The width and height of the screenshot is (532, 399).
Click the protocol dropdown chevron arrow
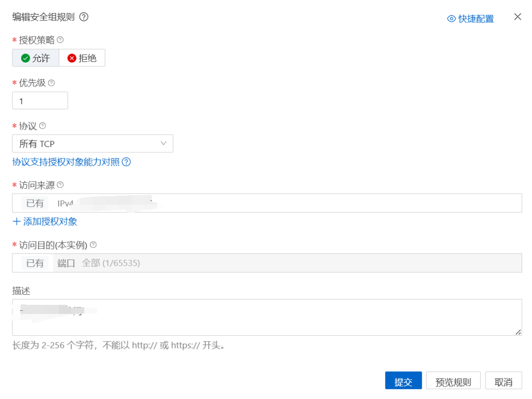tap(164, 143)
